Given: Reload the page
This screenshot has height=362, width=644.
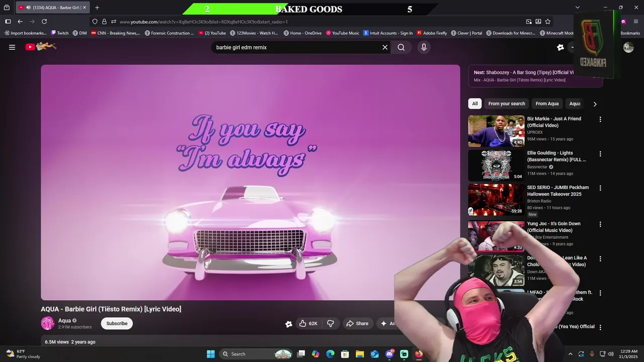Looking at the screenshot, I should (x=44, y=22).
